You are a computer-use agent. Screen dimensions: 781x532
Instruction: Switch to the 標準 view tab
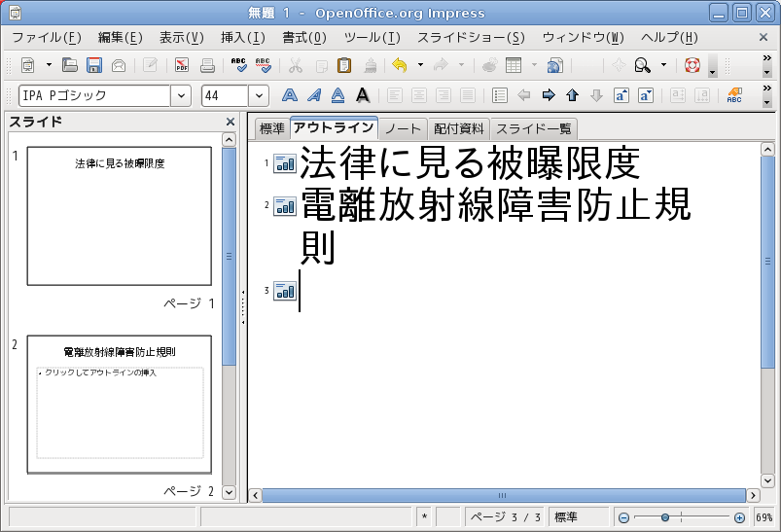coord(272,128)
